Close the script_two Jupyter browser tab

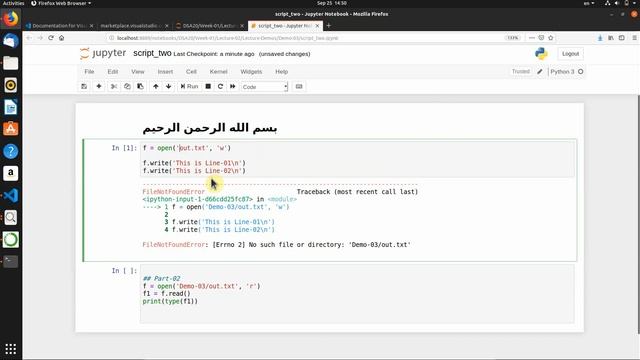[x=317, y=26]
